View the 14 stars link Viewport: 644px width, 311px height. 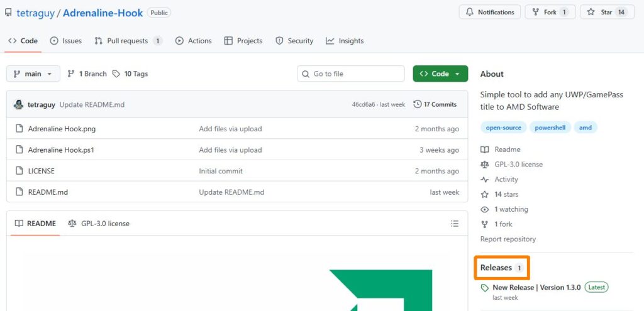pos(500,195)
